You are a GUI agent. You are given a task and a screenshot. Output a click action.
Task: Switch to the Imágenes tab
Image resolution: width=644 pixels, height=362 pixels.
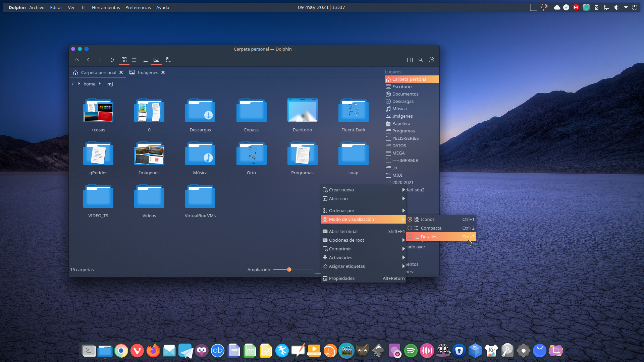tap(148, 72)
